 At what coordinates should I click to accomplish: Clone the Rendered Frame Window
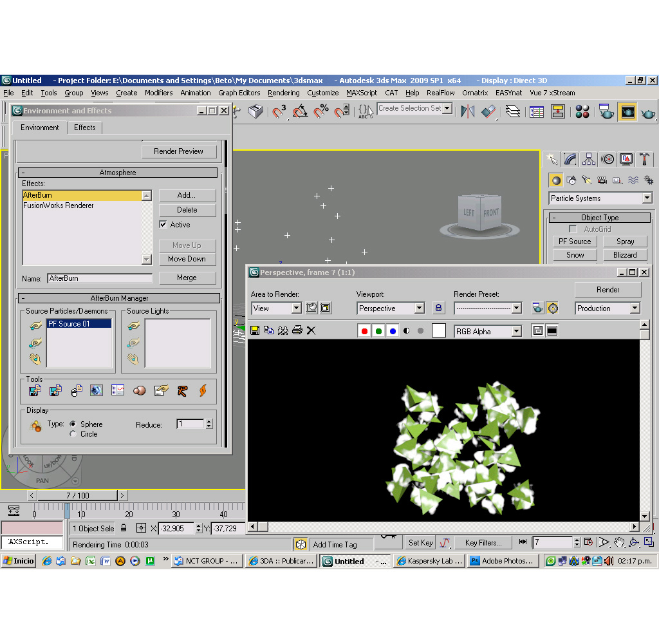pyautogui.click(x=283, y=330)
